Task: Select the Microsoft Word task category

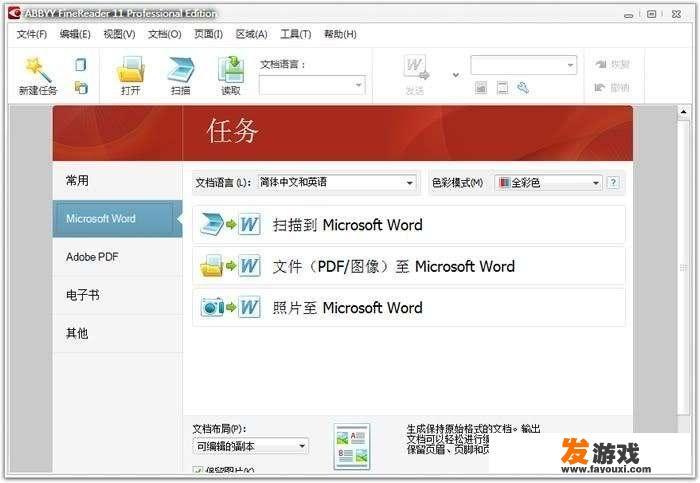Action: click(117, 219)
